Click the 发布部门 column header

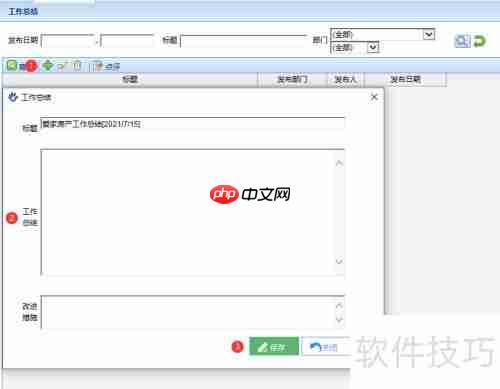click(292, 79)
